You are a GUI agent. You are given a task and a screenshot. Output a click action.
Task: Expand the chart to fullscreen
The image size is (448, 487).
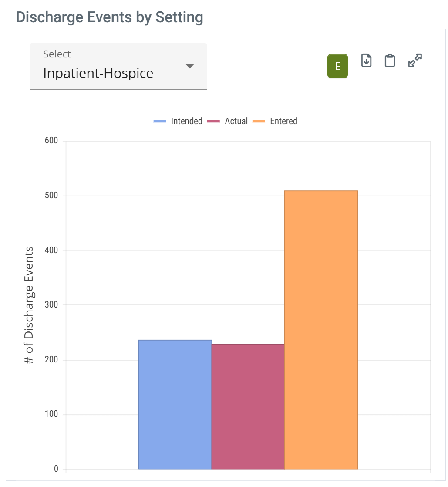point(415,61)
